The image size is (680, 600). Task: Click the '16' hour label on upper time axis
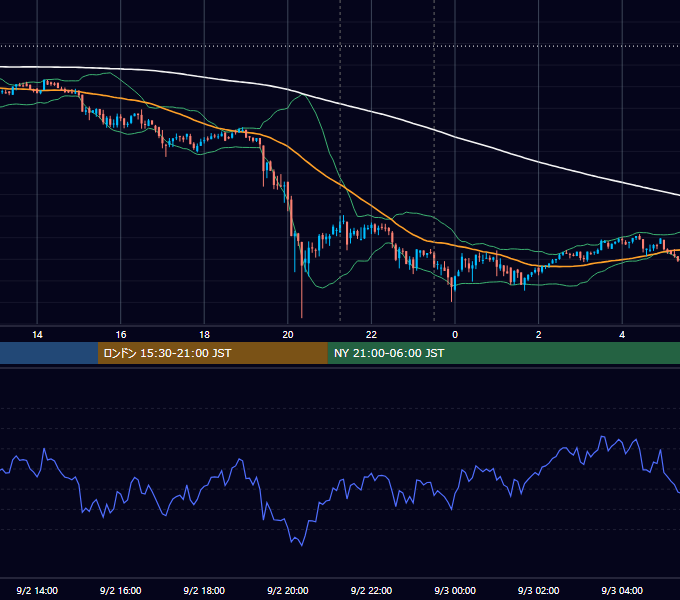click(121, 335)
